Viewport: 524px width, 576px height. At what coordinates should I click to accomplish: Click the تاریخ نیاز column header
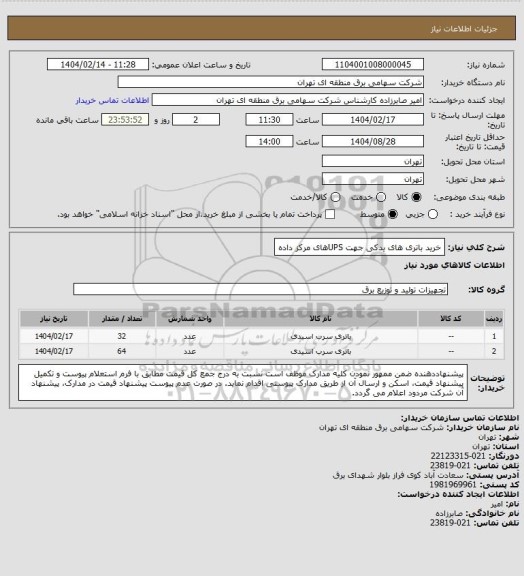pyautogui.click(x=54, y=318)
